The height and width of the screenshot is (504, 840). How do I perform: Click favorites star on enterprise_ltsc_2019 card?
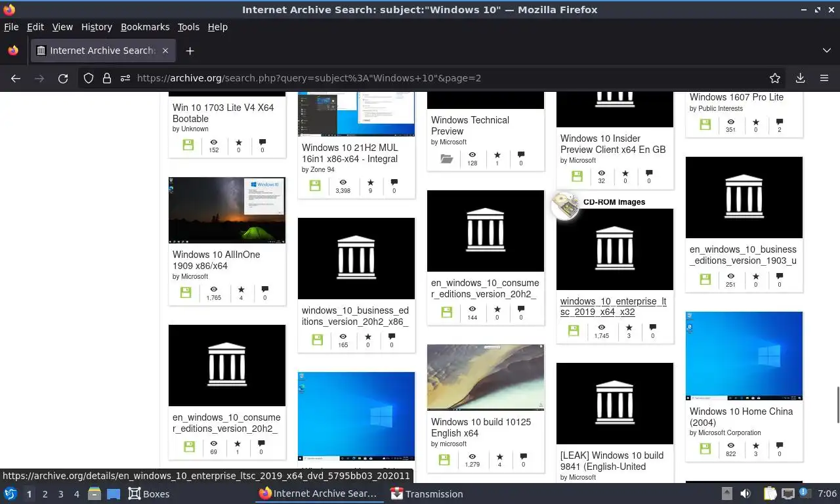click(629, 327)
